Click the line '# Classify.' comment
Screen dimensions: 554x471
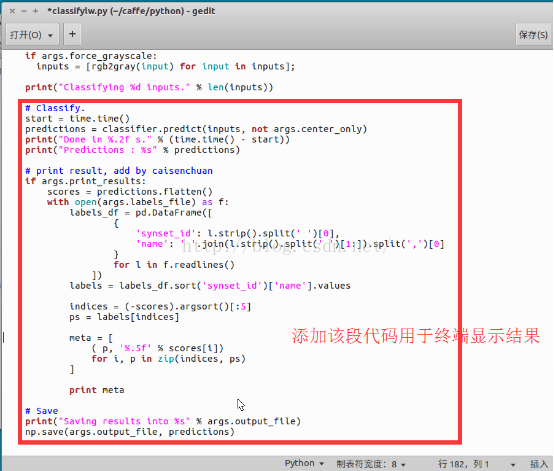(x=55, y=108)
